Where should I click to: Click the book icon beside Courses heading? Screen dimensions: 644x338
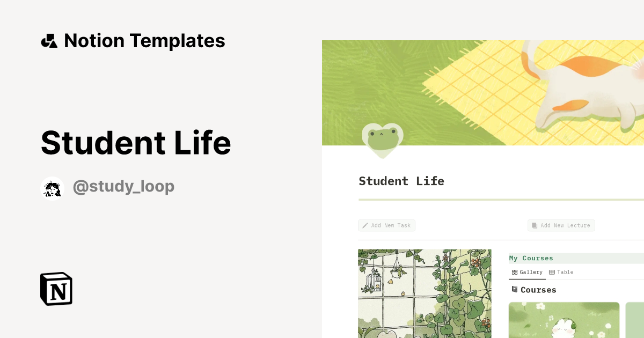coord(514,290)
